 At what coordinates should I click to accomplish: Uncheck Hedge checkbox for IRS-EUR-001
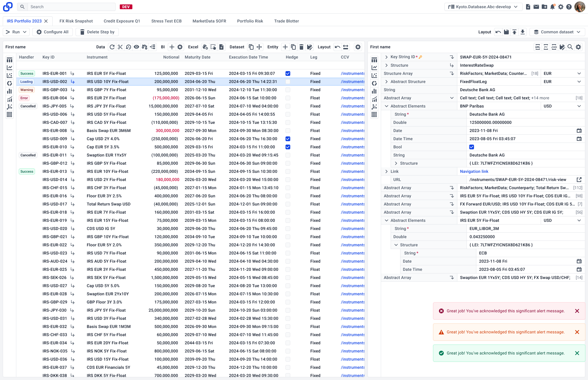(x=288, y=73)
